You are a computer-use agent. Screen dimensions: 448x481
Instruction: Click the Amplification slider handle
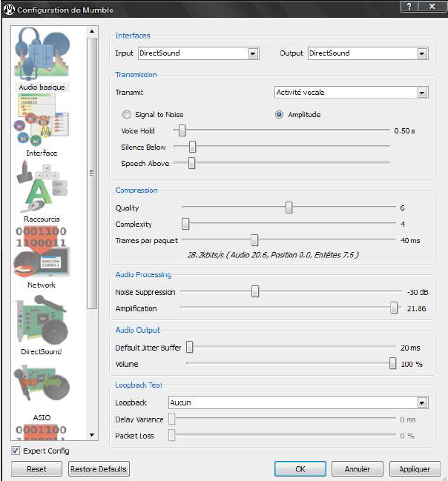coord(394,308)
